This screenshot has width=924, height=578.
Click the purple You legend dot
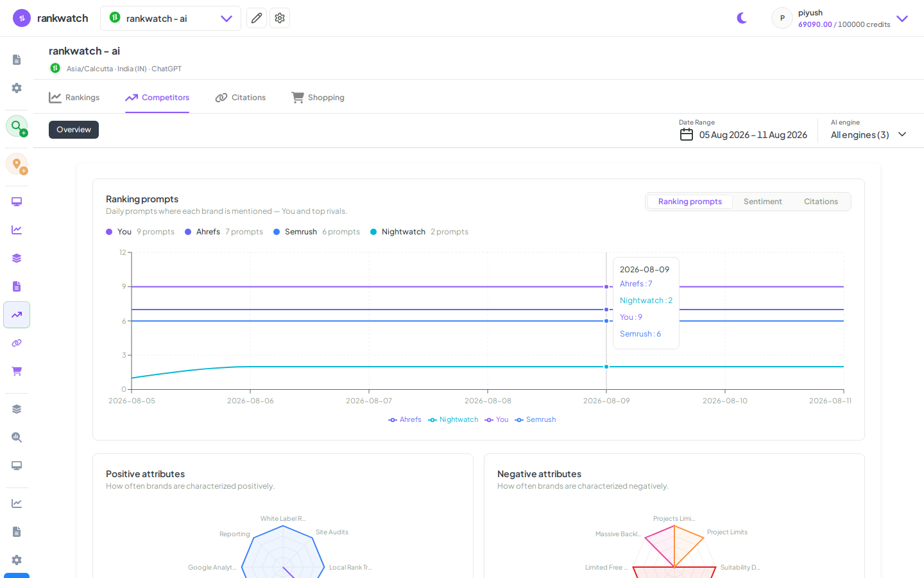109,232
